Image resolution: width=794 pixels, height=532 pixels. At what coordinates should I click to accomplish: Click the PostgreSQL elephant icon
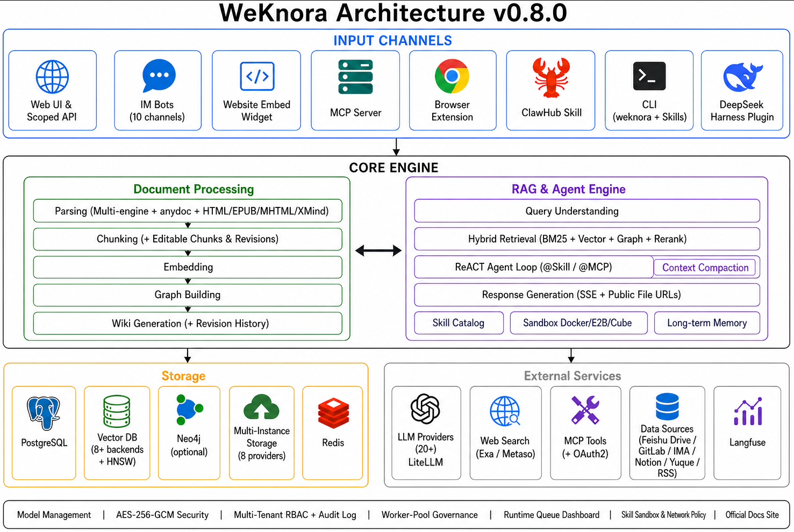44,413
